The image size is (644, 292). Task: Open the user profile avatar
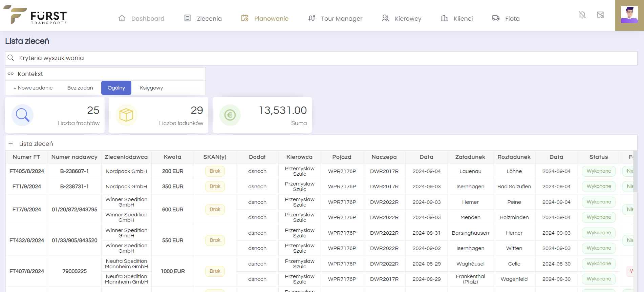[629, 15]
